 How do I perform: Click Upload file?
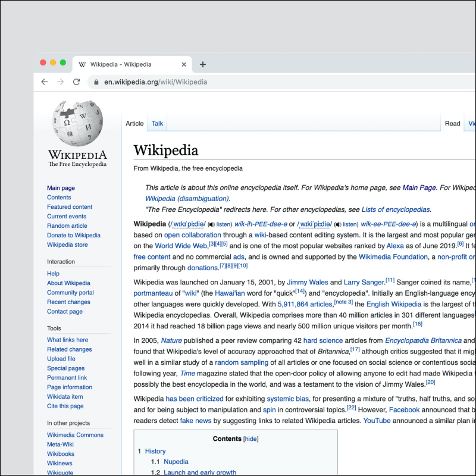61,359
